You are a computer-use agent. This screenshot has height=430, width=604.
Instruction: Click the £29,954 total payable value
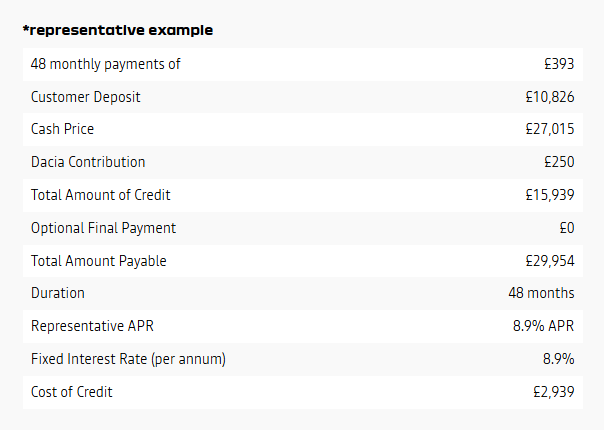pos(550,261)
